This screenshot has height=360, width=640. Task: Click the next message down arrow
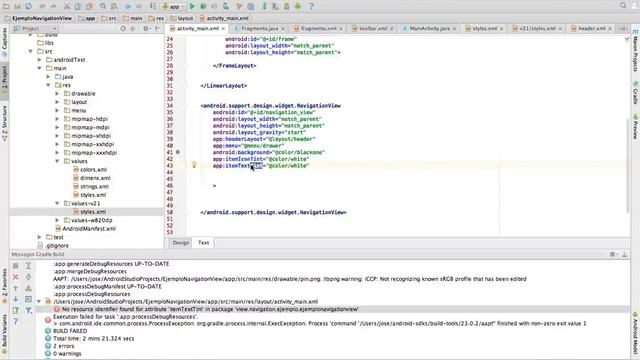16,299
